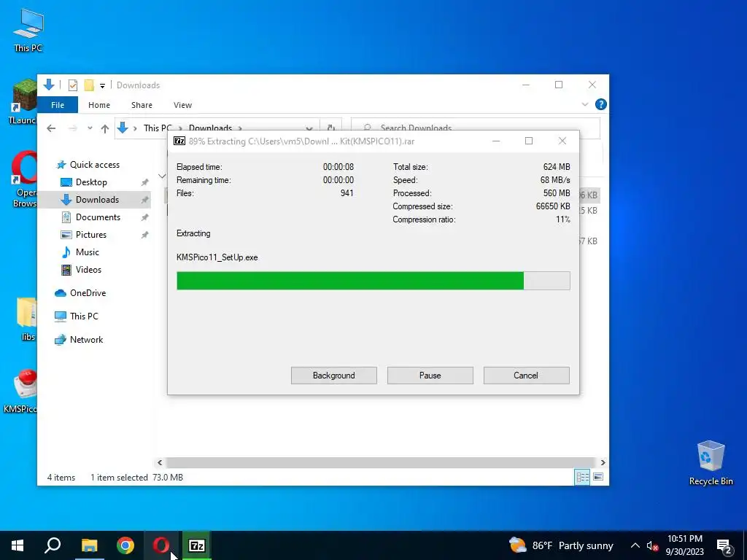Open Opera from taskbar
The image size is (747, 560).
pos(161,545)
